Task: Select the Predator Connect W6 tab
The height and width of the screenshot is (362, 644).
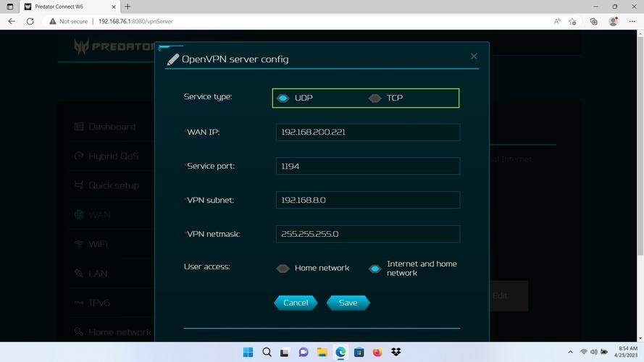Action: [71, 7]
